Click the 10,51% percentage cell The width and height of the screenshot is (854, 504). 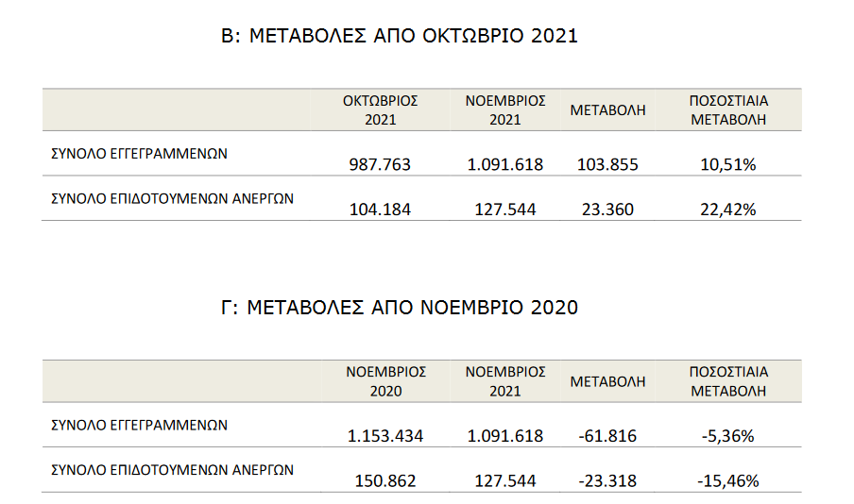(x=728, y=164)
